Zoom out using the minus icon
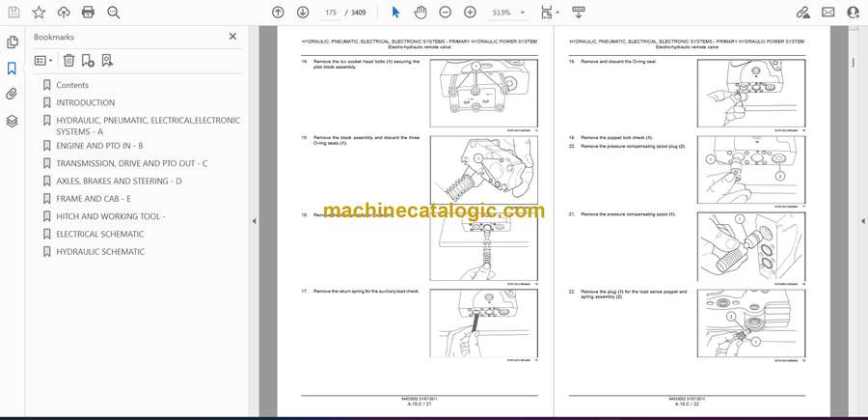 pos(446,13)
